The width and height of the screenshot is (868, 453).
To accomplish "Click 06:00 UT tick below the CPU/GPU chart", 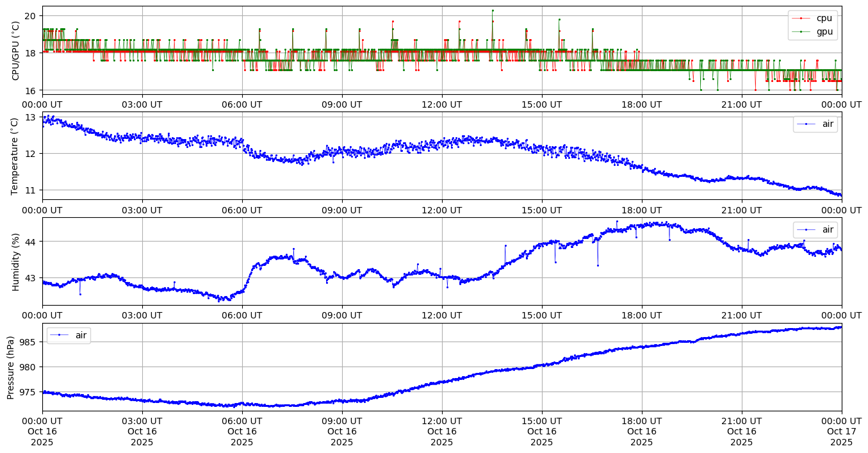I will point(242,104).
